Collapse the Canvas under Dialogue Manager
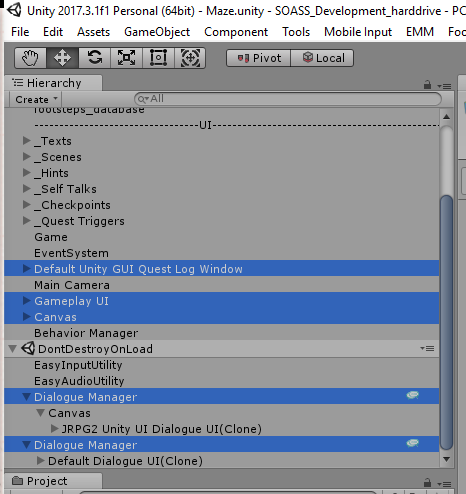This screenshot has height=494, width=466. click(40, 413)
